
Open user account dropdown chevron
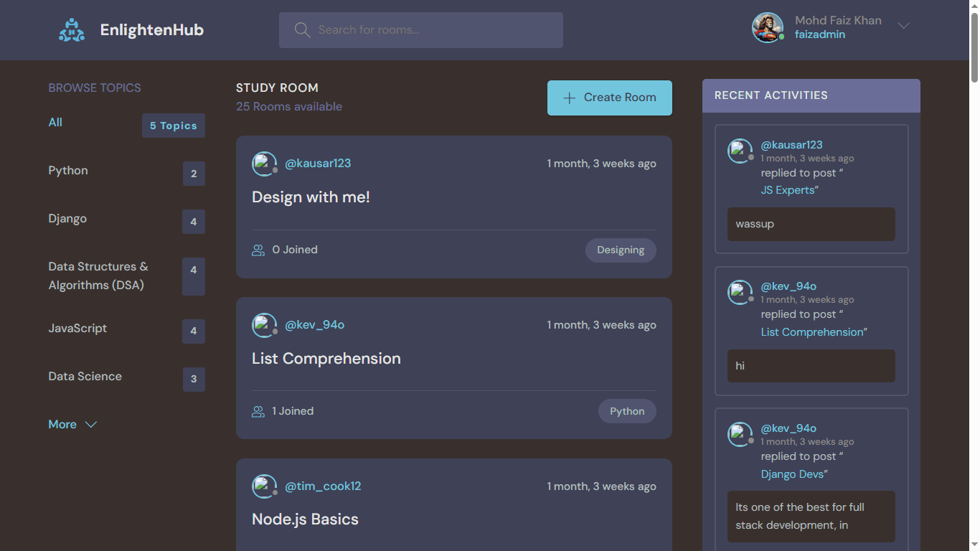coord(904,26)
